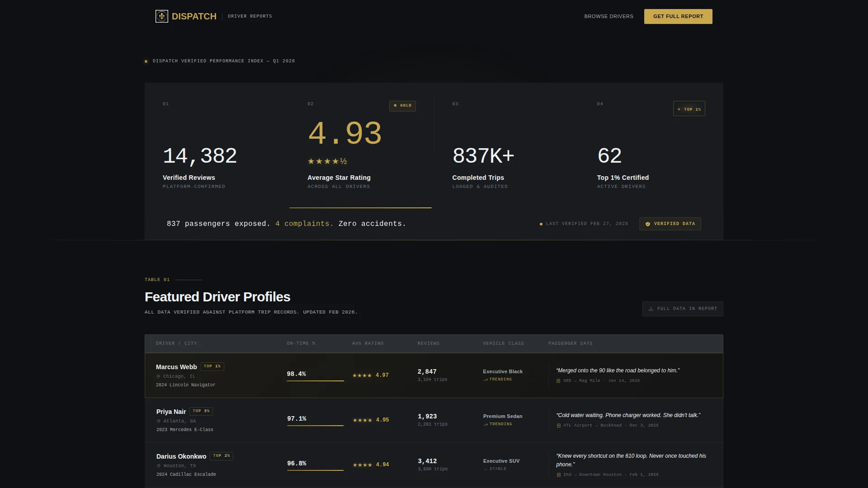Select the 837K+ Completed Trips stat

click(x=483, y=156)
